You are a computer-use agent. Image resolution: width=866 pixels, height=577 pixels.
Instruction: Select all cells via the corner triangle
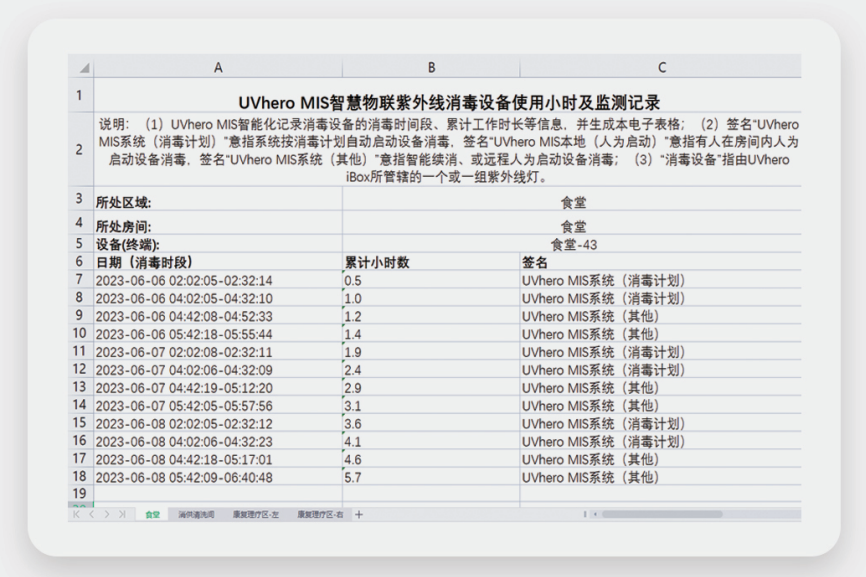coord(84,68)
